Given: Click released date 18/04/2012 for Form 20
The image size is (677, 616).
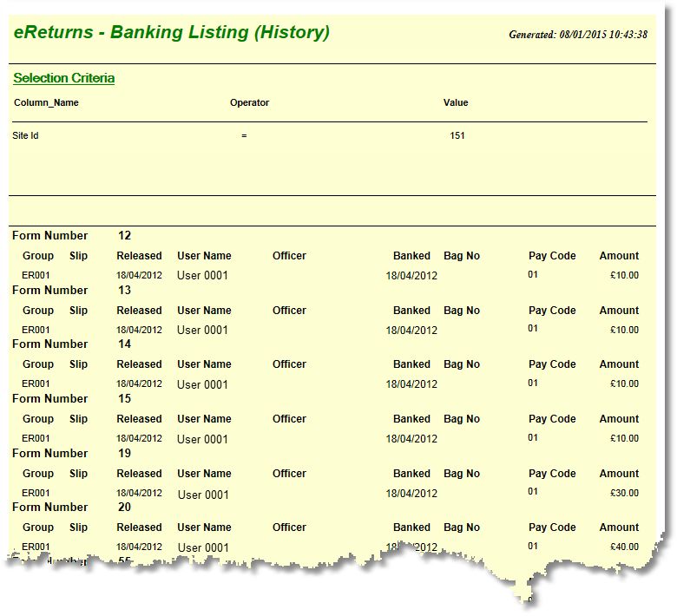Looking at the screenshot, I should (139, 547).
